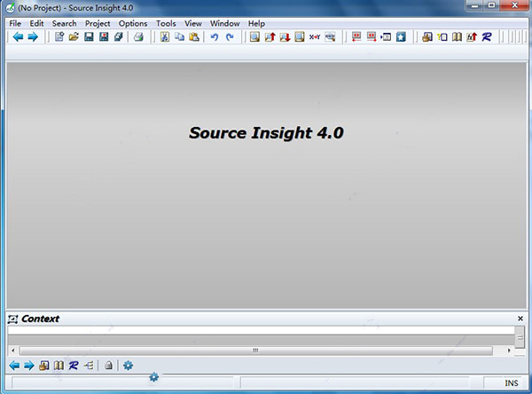Viewport: 532px width, 394px height.
Task: Open the Help menu
Action: pos(256,23)
